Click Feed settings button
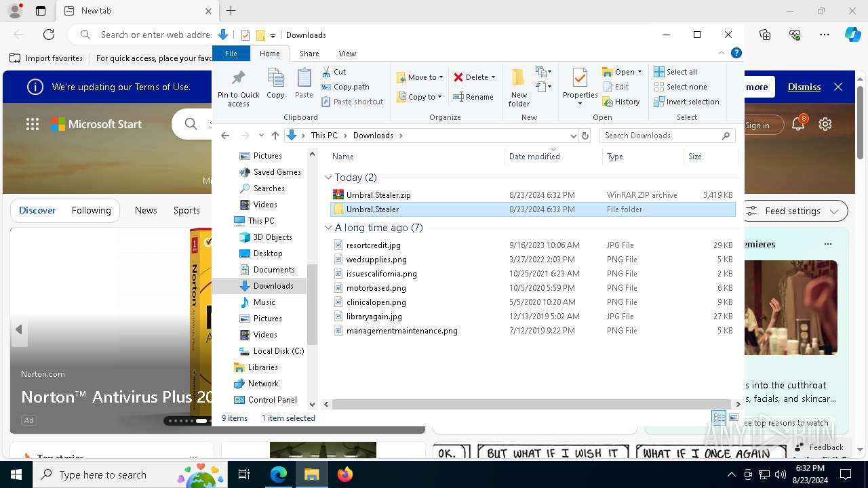 point(795,211)
